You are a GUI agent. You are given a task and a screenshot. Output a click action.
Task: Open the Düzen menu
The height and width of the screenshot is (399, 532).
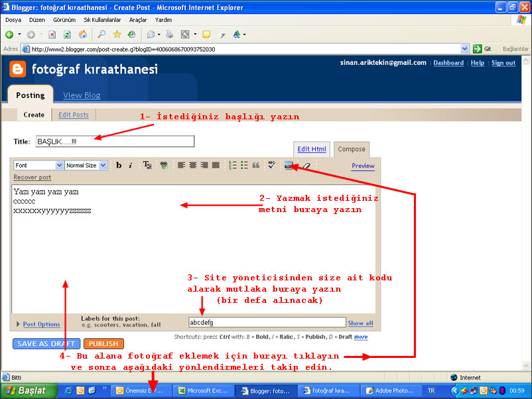[37, 20]
